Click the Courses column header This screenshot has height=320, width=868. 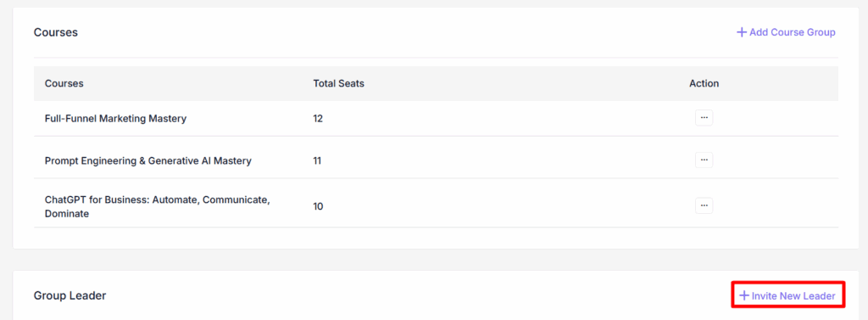point(64,83)
